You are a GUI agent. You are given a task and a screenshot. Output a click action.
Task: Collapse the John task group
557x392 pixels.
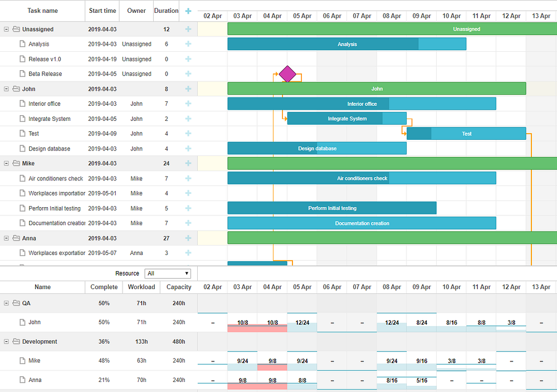point(6,89)
